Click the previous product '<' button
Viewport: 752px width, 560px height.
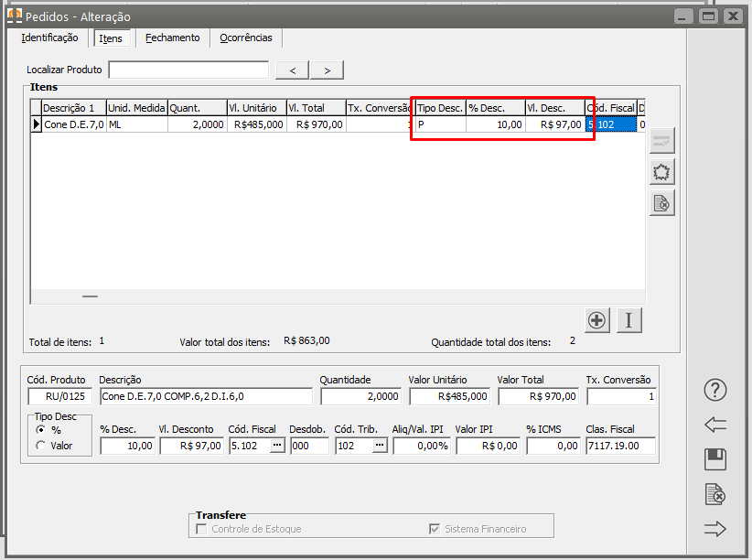(x=292, y=70)
